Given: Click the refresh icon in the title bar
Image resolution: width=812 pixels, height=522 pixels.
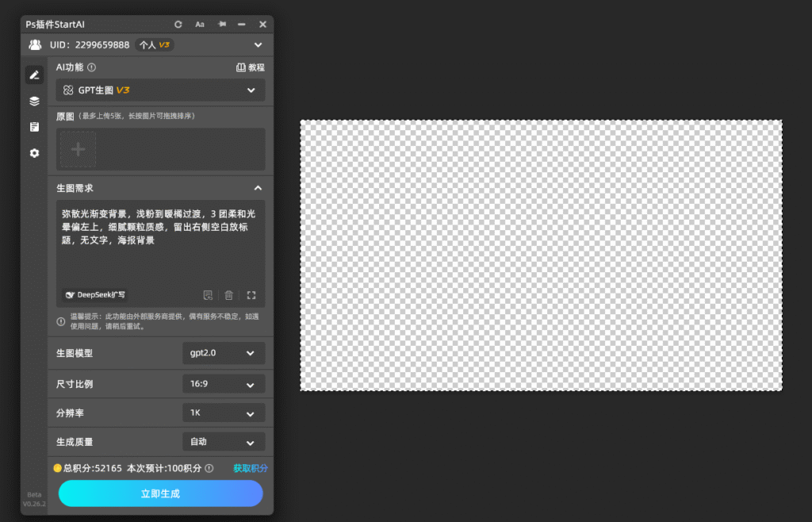Looking at the screenshot, I should coord(178,25).
